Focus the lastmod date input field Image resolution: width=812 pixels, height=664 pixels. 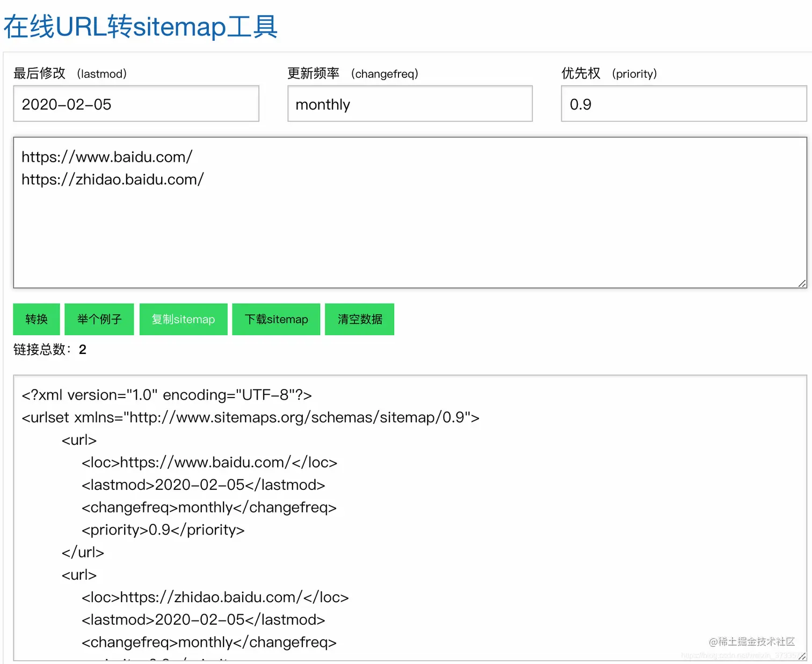pyautogui.click(x=136, y=104)
